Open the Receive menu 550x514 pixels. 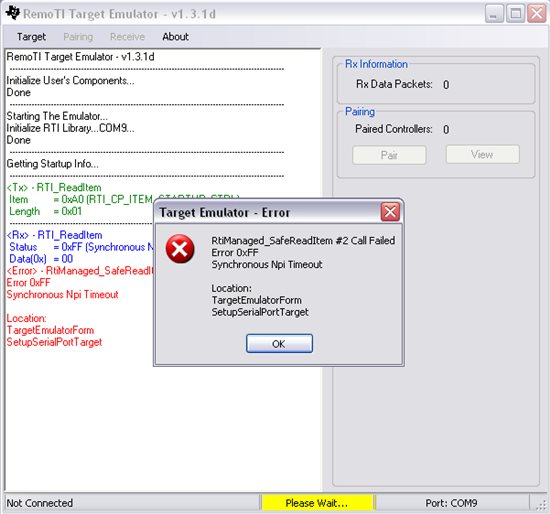click(x=127, y=36)
